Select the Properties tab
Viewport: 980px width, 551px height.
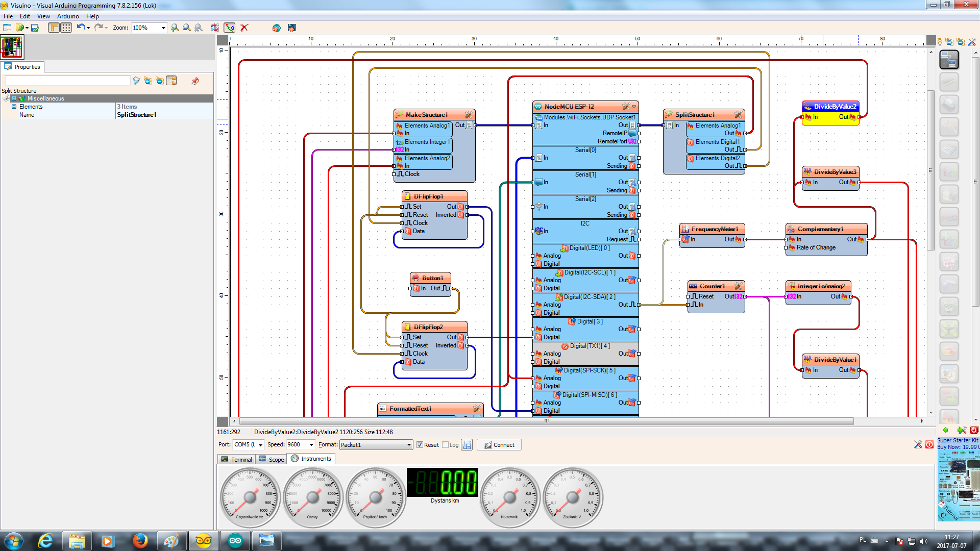pyautogui.click(x=22, y=67)
